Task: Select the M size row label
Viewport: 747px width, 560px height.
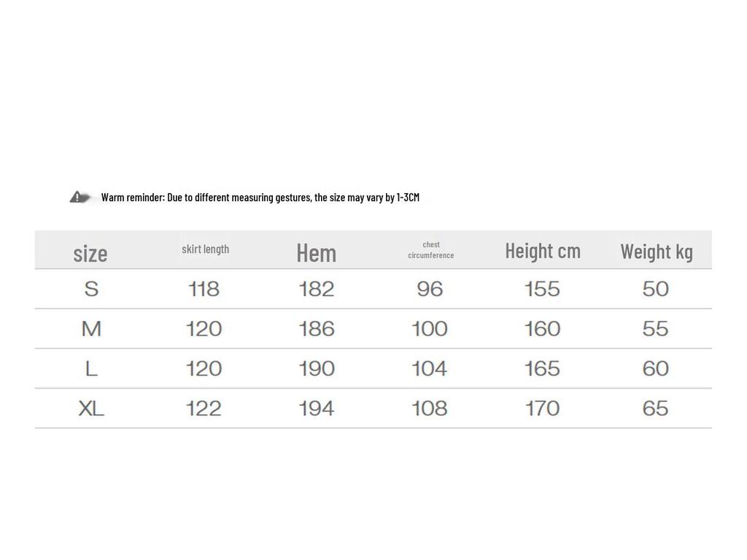Action: click(x=91, y=329)
